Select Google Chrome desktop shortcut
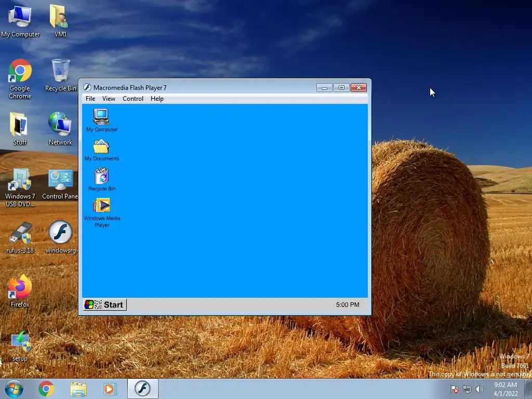532x399 pixels. click(x=20, y=79)
